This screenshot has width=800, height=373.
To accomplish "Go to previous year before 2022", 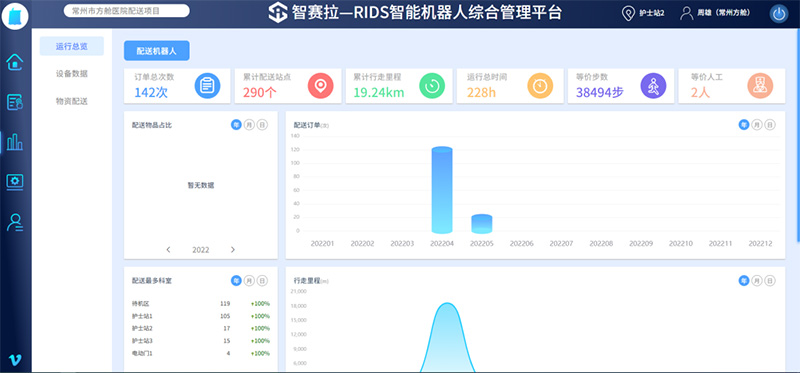I will tap(168, 250).
